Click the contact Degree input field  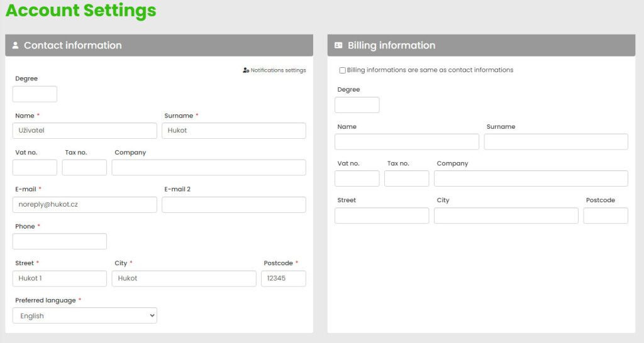(x=35, y=94)
